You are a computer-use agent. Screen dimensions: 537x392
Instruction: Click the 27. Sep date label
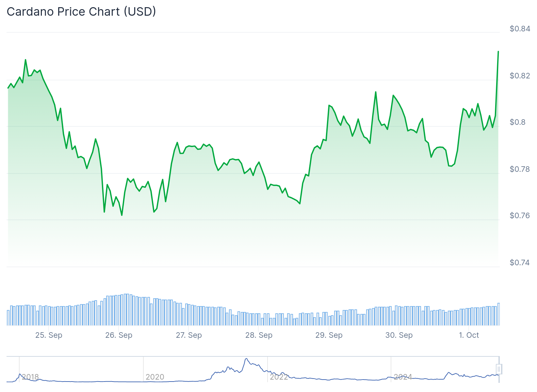click(x=189, y=335)
